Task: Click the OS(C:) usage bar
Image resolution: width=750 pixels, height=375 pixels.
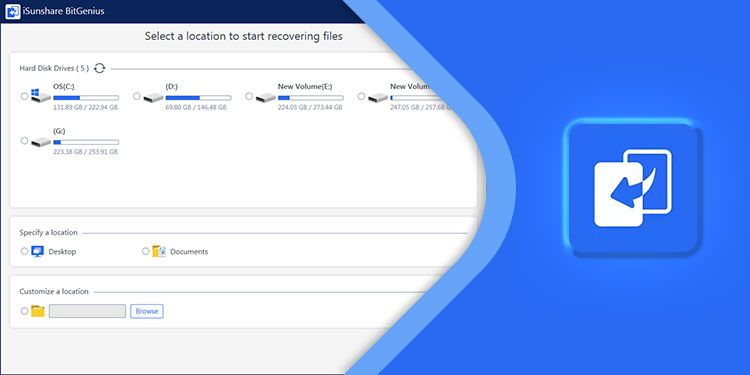Action: [x=86, y=98]
